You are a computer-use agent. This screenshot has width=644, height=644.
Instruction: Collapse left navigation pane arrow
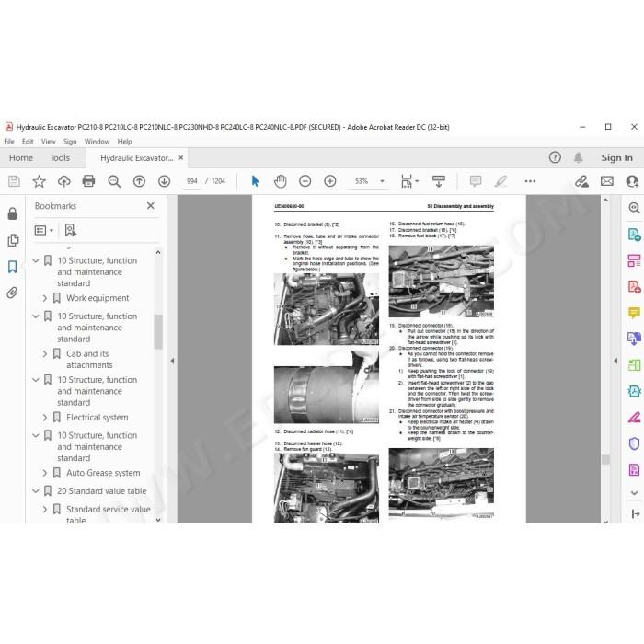(x=172, y=361)
